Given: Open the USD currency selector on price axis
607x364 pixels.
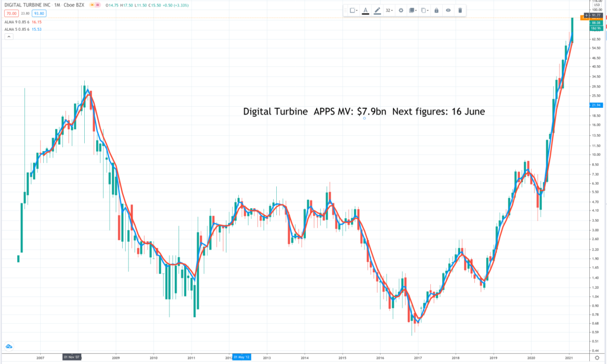Looking at the screenshot, I should (596, 5).
